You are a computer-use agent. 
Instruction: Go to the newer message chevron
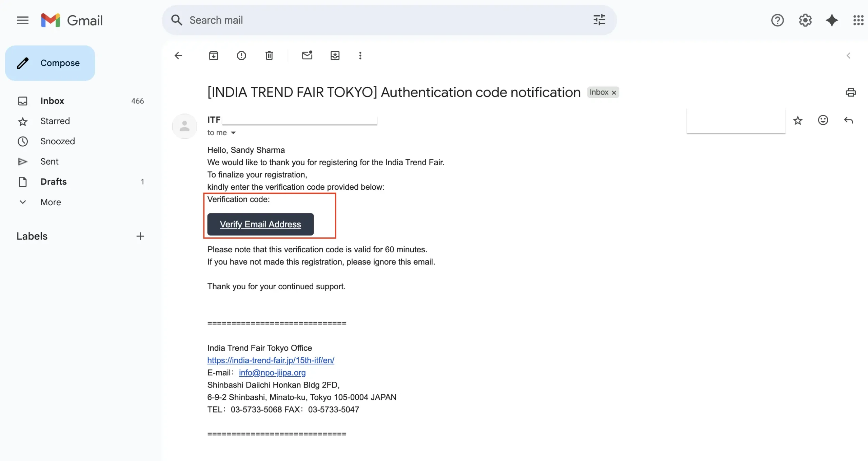click(848, 56)
